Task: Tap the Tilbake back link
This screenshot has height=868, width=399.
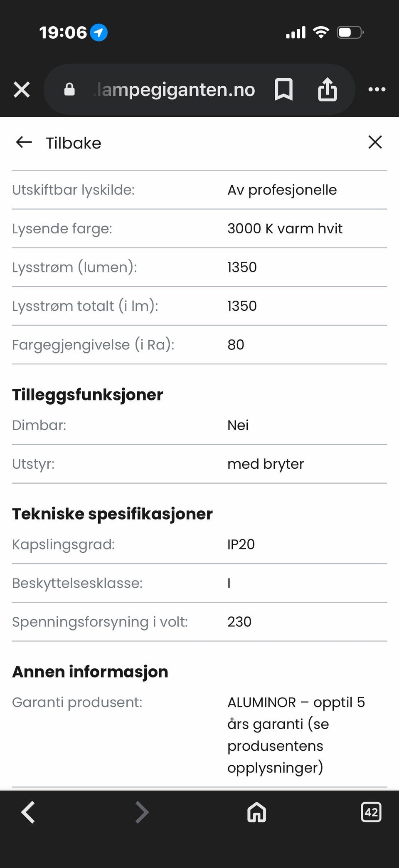Action: (x=74, y=143)
